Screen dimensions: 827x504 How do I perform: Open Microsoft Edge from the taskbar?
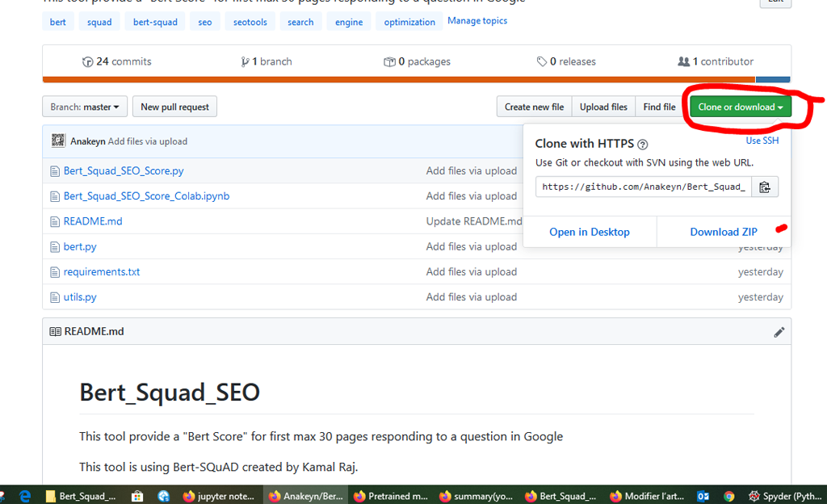pyautogui.click(x=25, y=496)
